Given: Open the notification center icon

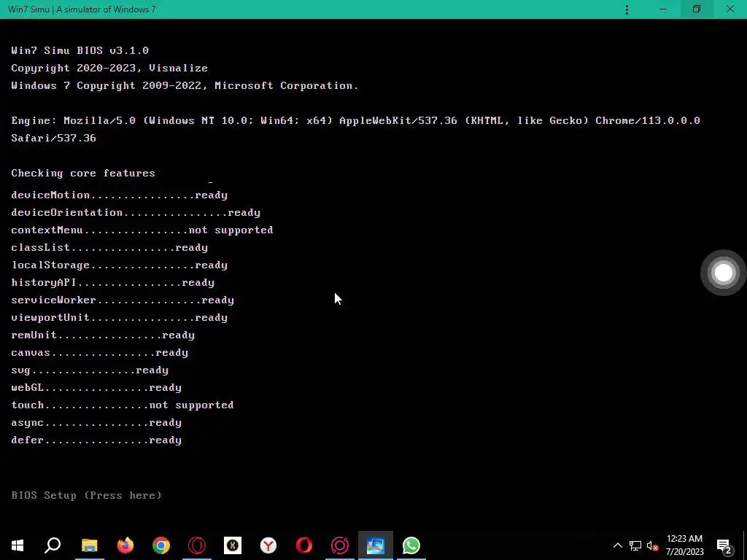Looking at the screenshot, I should pos(724,545).
